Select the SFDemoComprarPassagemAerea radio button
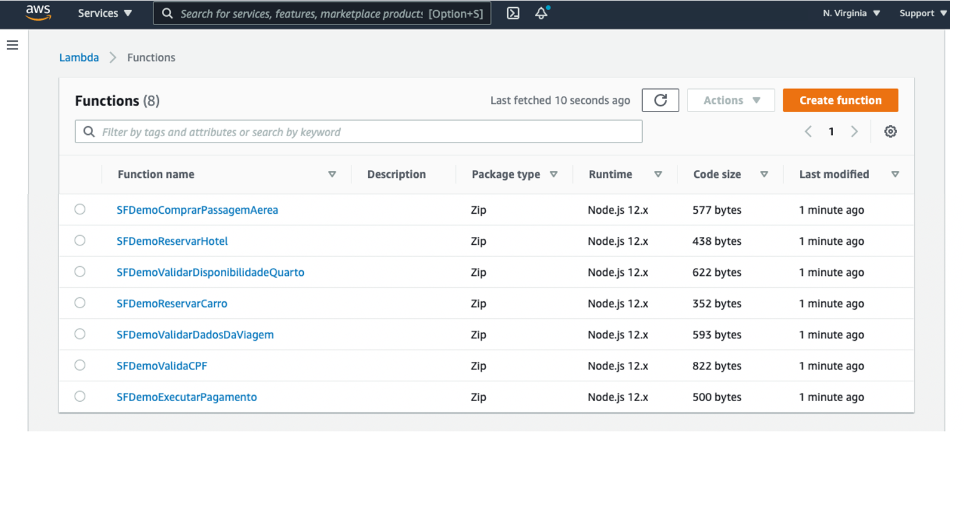The image size is (980, 523). pos(80,209)
